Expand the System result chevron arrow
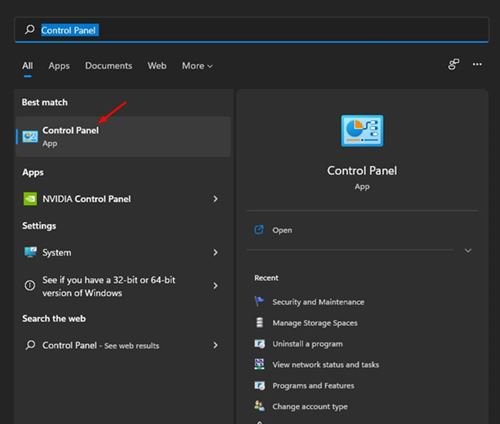 pos(215,252)
